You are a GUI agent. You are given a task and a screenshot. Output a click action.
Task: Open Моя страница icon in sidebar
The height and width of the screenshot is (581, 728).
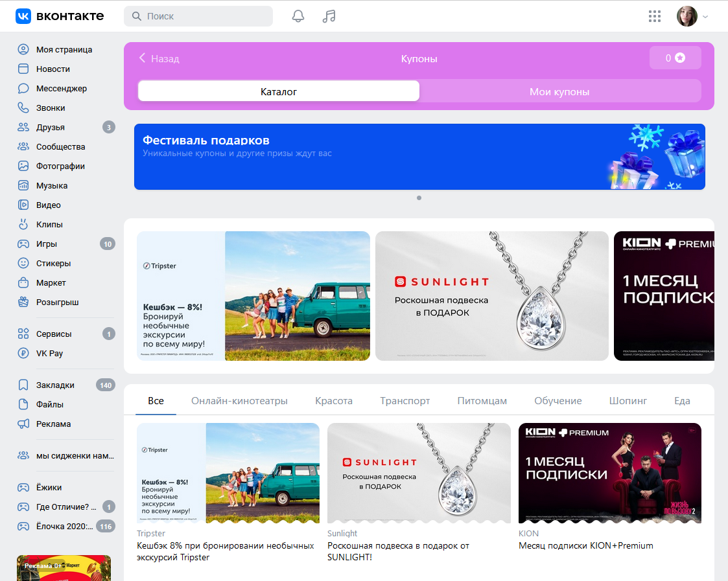click(x=23, y=49)
